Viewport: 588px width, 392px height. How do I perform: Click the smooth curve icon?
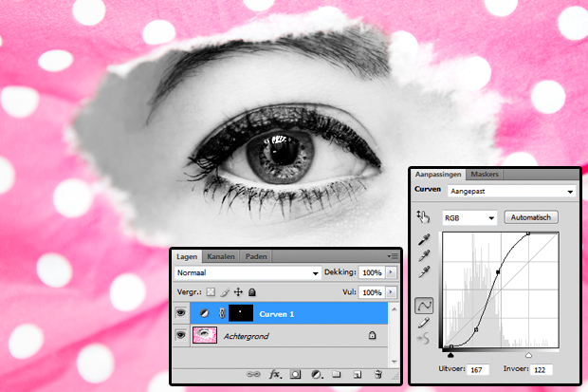pyautogui.click(x=424, y=339)
